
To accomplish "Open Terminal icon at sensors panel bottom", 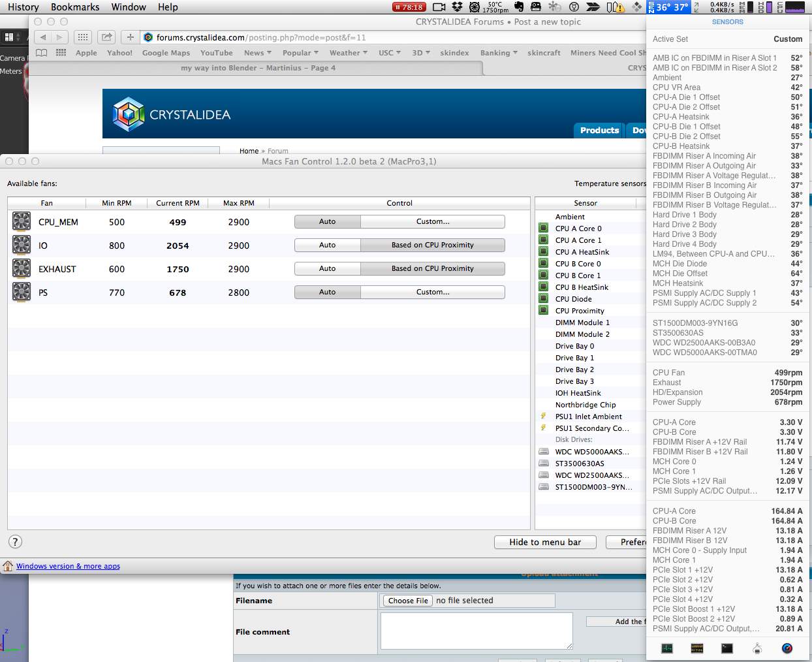I will tap(726, 648).
